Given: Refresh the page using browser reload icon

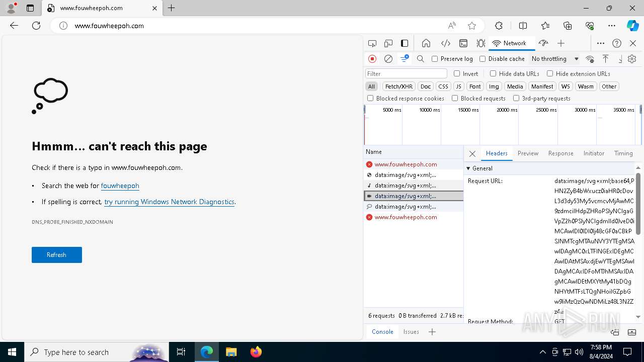Looking at the screenshot, I should (x=36, y=26).
